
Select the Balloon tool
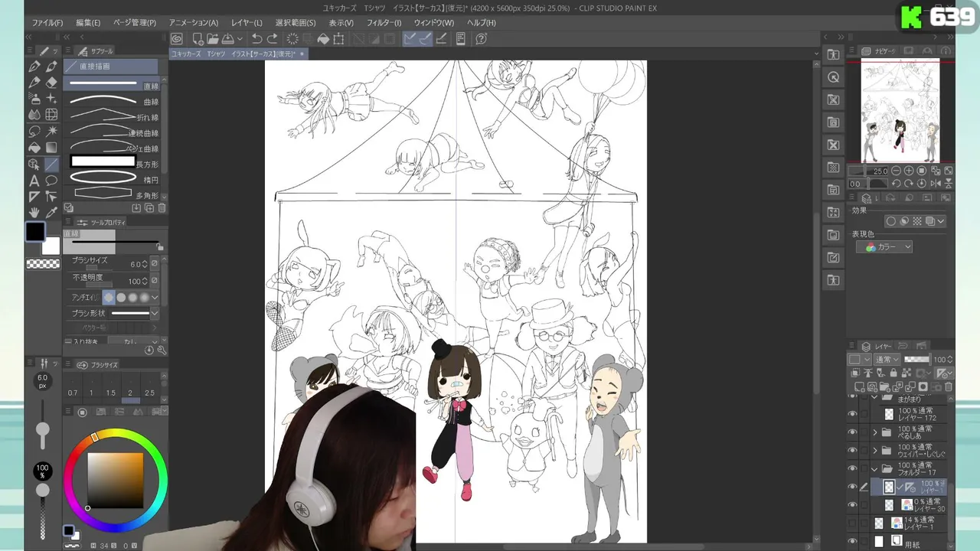pos(51,181)
